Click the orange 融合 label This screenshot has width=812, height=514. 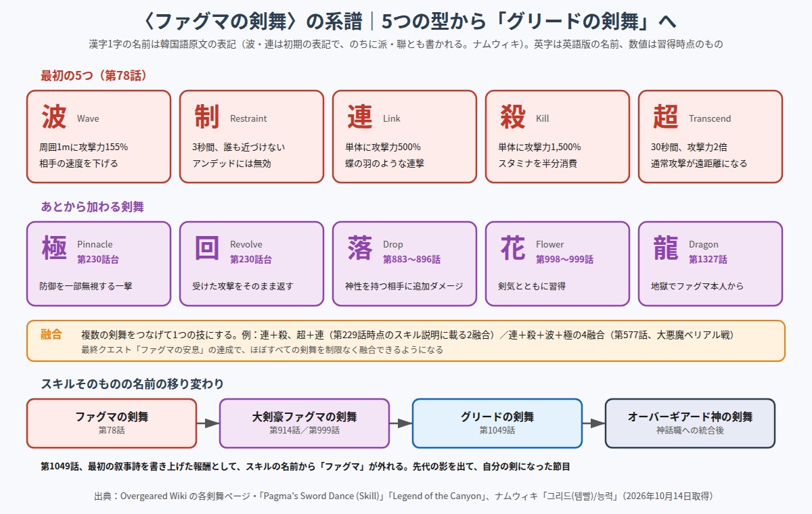pos(51,334)
